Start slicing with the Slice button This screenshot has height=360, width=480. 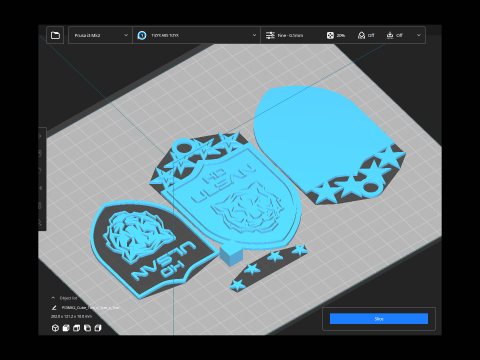[379, 319]
